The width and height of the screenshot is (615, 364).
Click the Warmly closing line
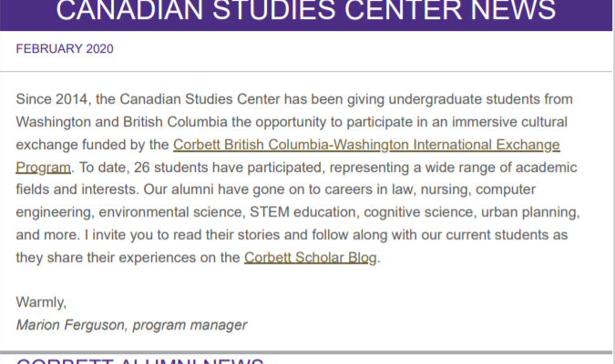41,302
